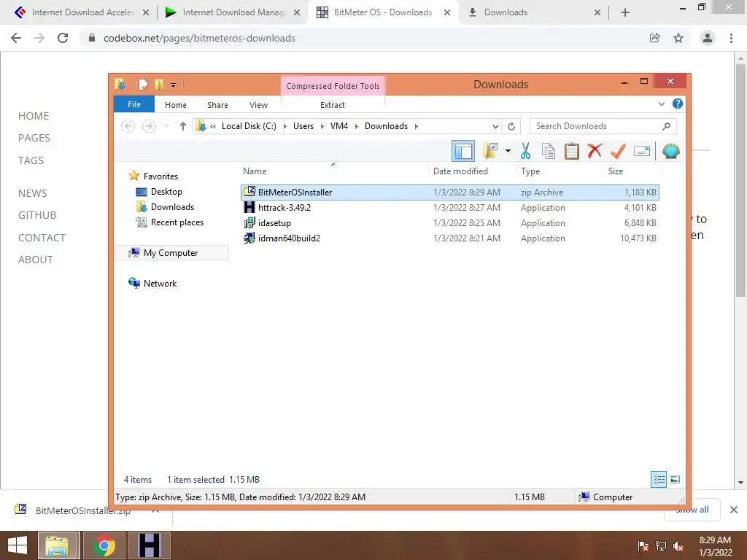
Task: Click VM4 in the address path
Action: point(339,126)
